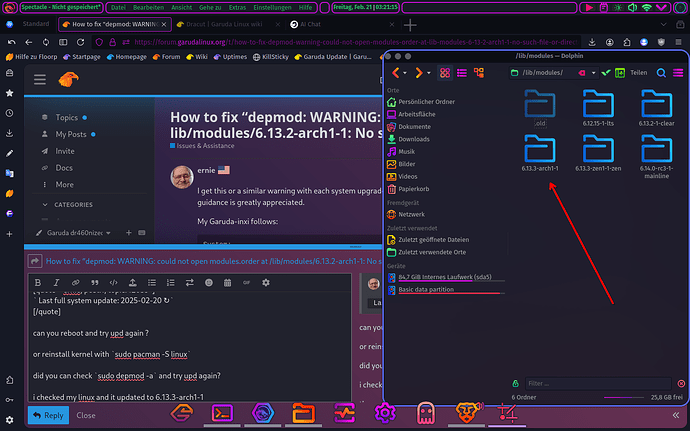This screenshot has height=431, width=690.
Task: Insert numbered list in reply editor
Action: 171,283
